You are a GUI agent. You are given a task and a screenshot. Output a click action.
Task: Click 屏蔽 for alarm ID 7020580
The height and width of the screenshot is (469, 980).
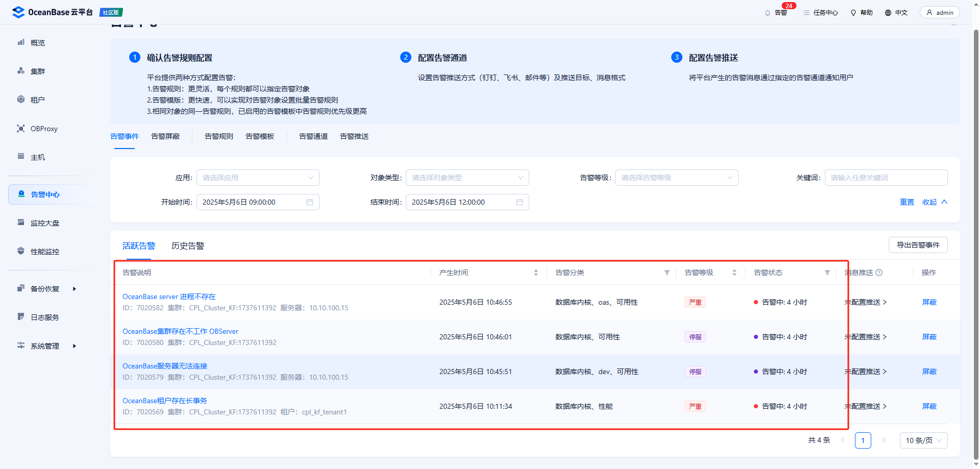929,337
